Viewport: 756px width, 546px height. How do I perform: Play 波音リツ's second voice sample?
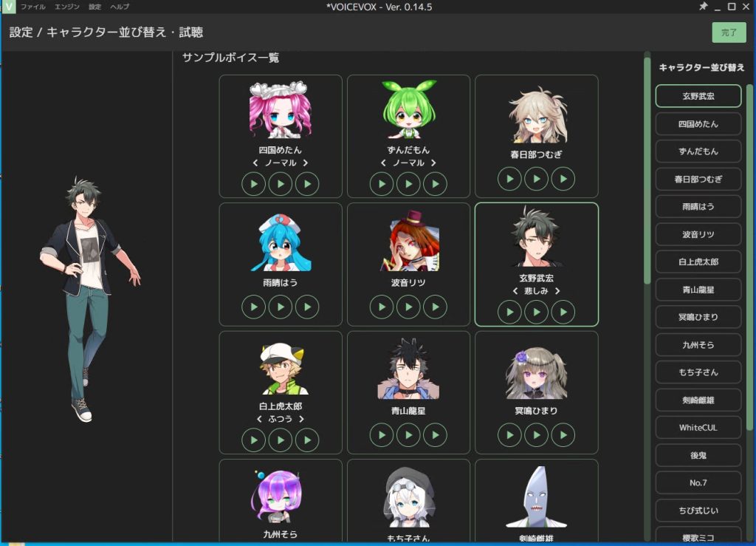point(408,307)
